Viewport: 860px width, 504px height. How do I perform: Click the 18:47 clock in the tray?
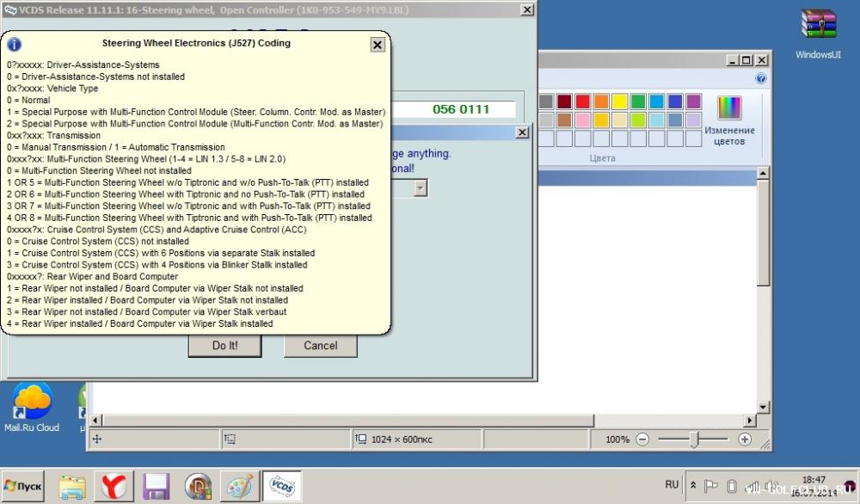(814, 480)
